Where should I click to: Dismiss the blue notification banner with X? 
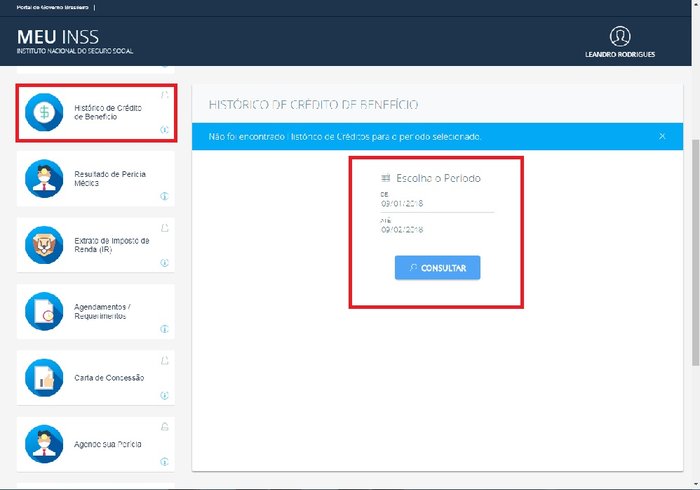pos(662,136)
